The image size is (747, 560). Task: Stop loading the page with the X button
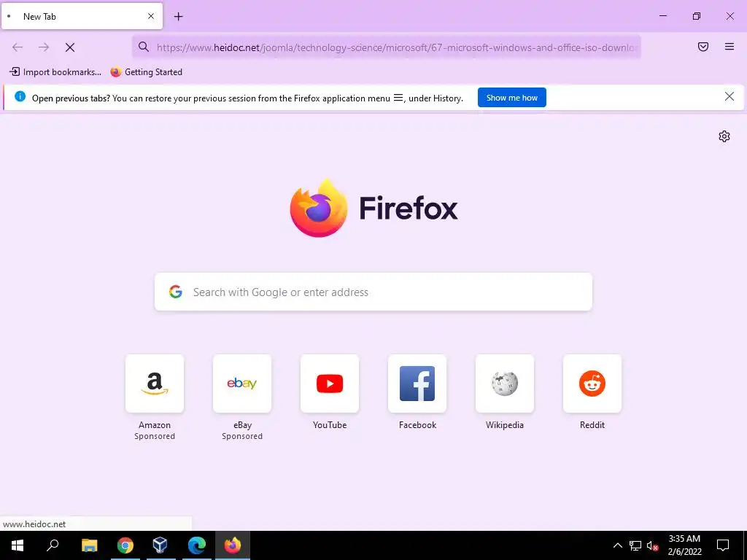click(70, 47)
